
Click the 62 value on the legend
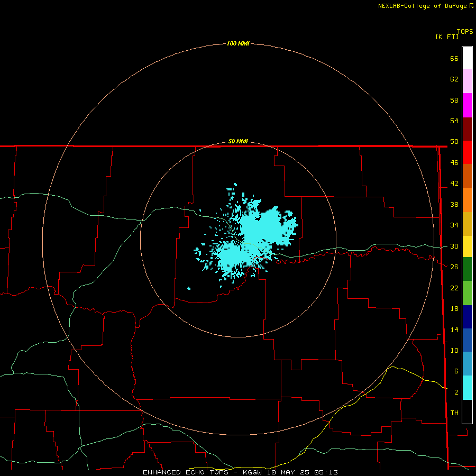coord(454,79)
